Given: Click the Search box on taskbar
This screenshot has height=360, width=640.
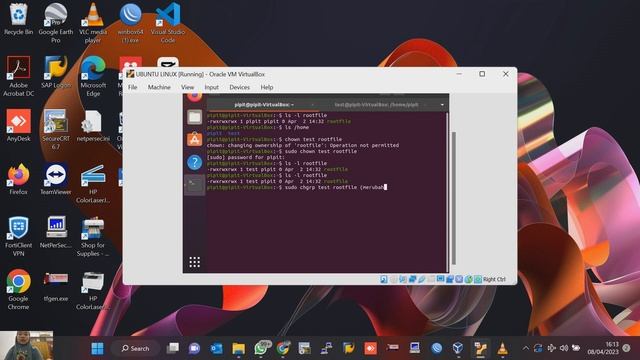Looking at the screenshot, I should (x=136, y=349).
